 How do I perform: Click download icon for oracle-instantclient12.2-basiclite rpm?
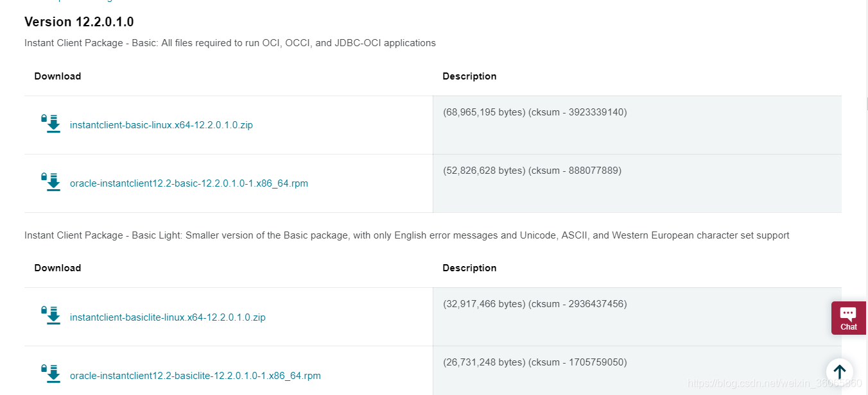point(51,374)
